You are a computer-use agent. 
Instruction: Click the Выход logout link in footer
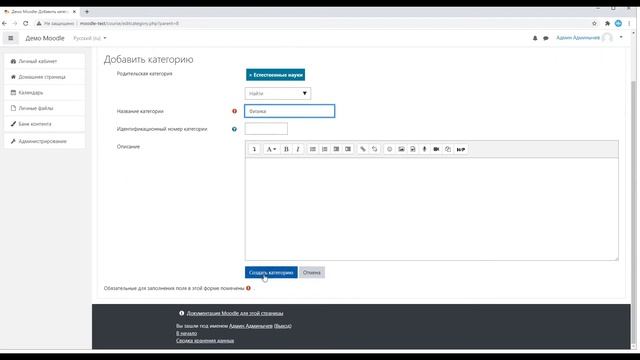pos(282,326)
